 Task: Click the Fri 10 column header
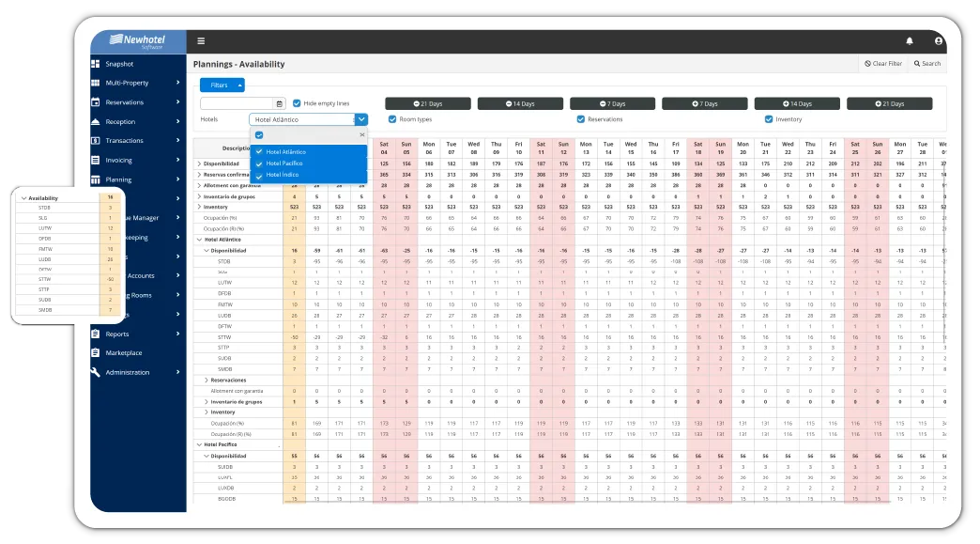point(519,148)
